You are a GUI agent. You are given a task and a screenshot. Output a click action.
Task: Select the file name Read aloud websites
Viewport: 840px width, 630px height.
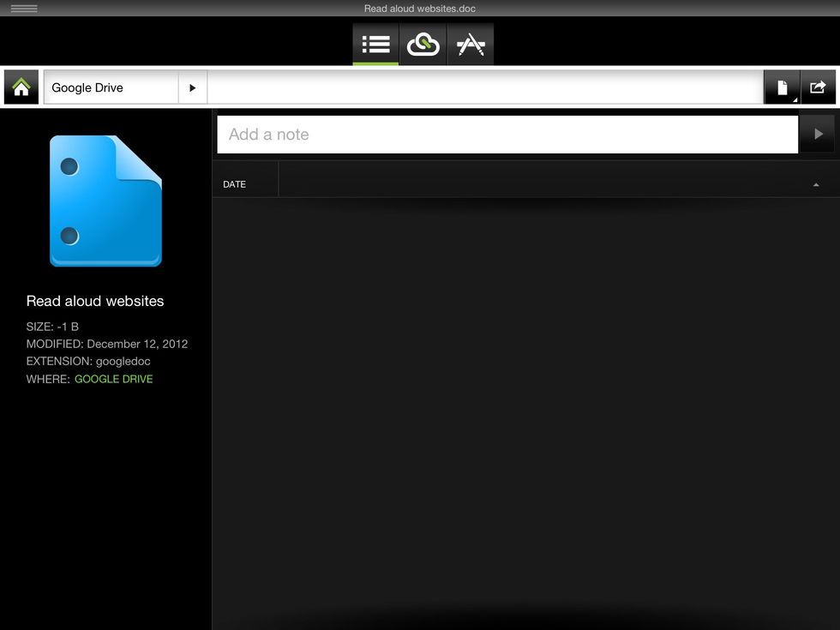point(94,301)
